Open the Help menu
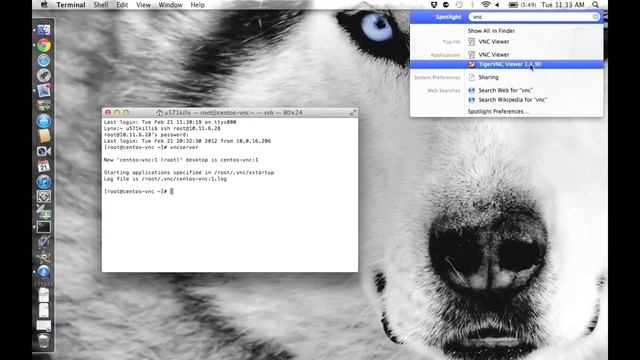The height and width of the screenshot is (360, 640). point(198,5)
